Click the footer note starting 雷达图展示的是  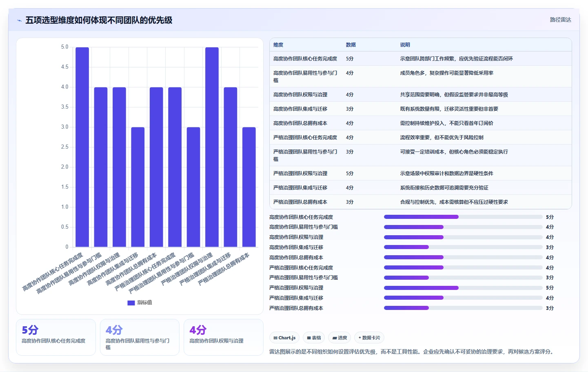[x=412, y=352]
